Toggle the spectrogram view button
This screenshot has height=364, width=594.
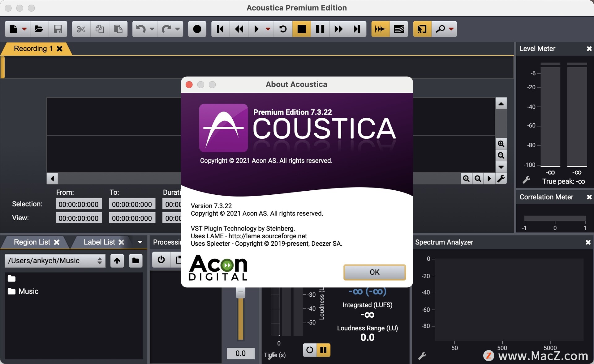(399, 29)
